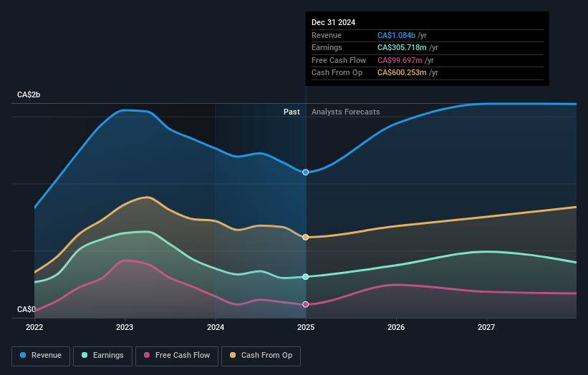Click the blue Revenue data point marker
588x375 pixels.
click(x=306, y=172)
